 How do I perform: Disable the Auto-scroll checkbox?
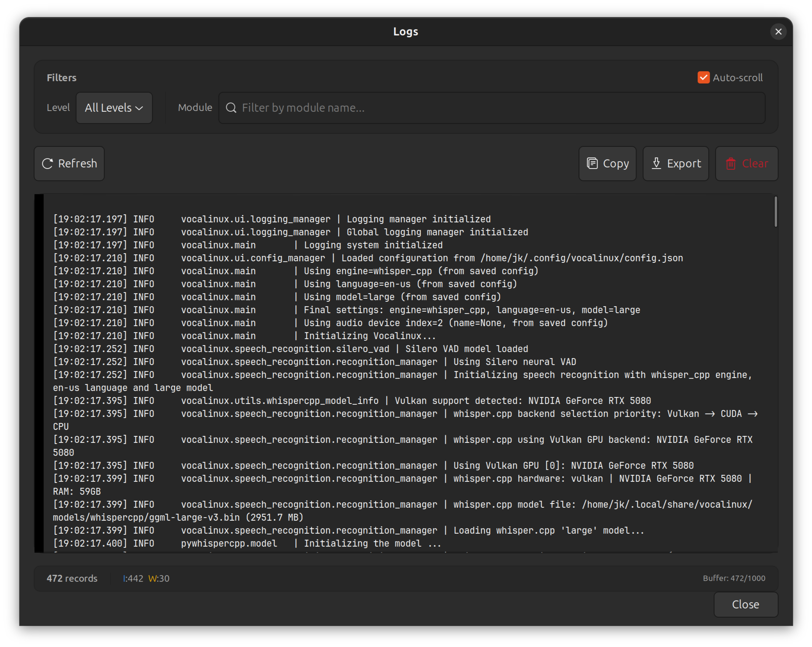click(703, 77)
